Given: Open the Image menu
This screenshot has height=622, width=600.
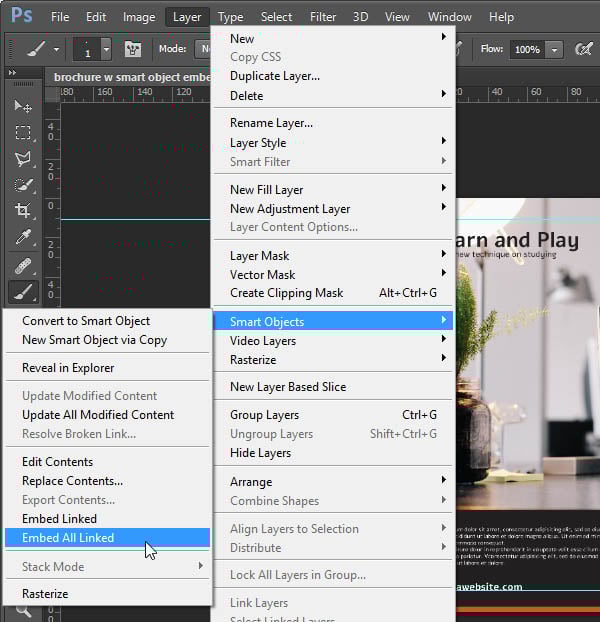Looking at the screenshot, I should tap(139, 17).
